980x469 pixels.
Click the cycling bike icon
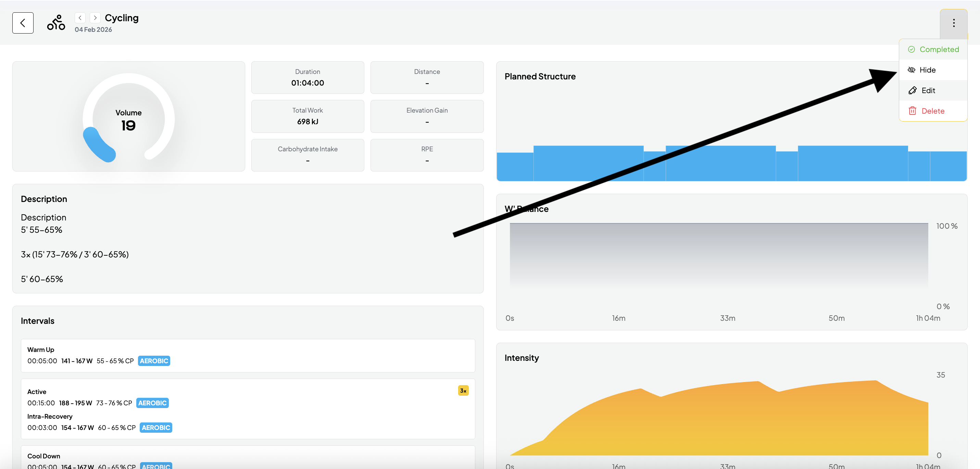coord(56,23)
